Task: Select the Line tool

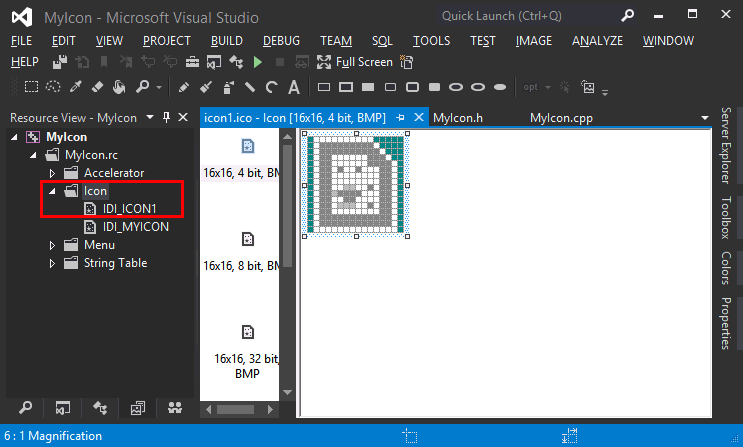Action: coord(250,87)
